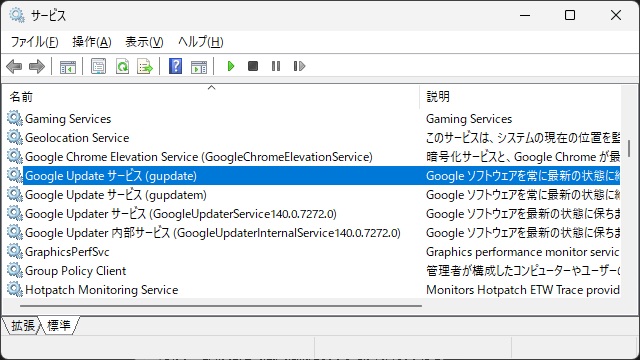This screenshot has height=360, width=640.
Task: Click the Refresh toolbar icon
Action: point(122,66)
